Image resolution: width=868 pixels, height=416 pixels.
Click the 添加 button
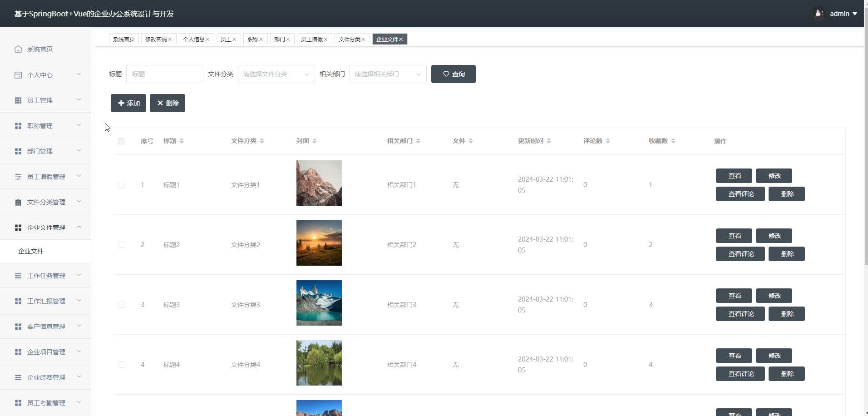pos(128,103)
